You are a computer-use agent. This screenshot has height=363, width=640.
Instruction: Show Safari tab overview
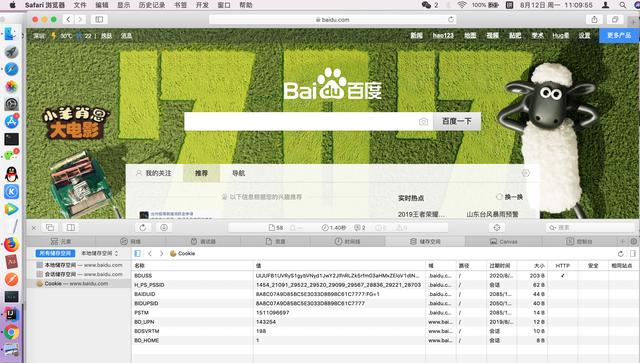pyautogui.click(x=615, y=19)
